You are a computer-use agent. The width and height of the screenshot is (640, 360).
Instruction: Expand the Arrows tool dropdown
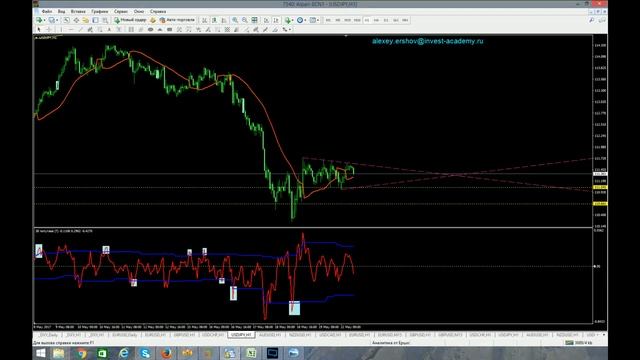click(x=290, y=29)
